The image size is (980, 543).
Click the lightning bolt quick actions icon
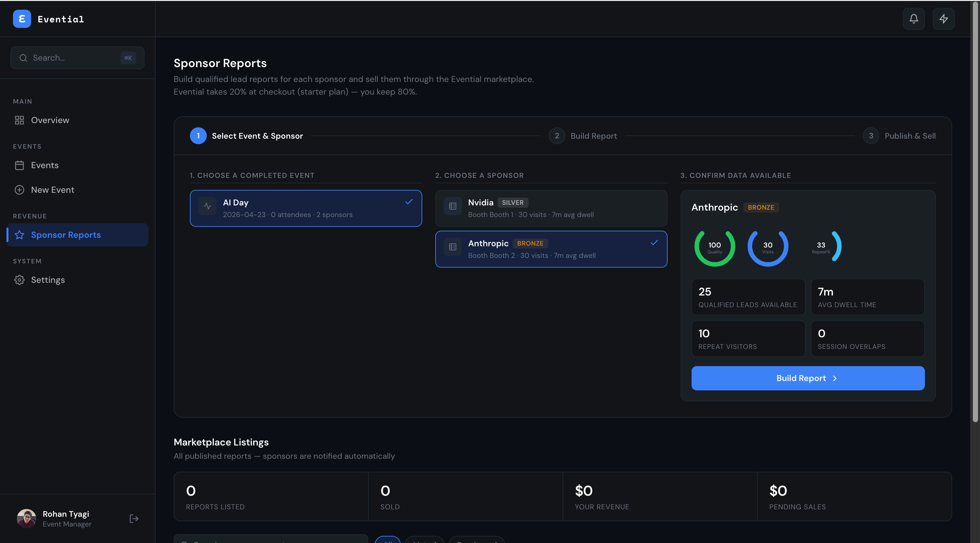943,19
